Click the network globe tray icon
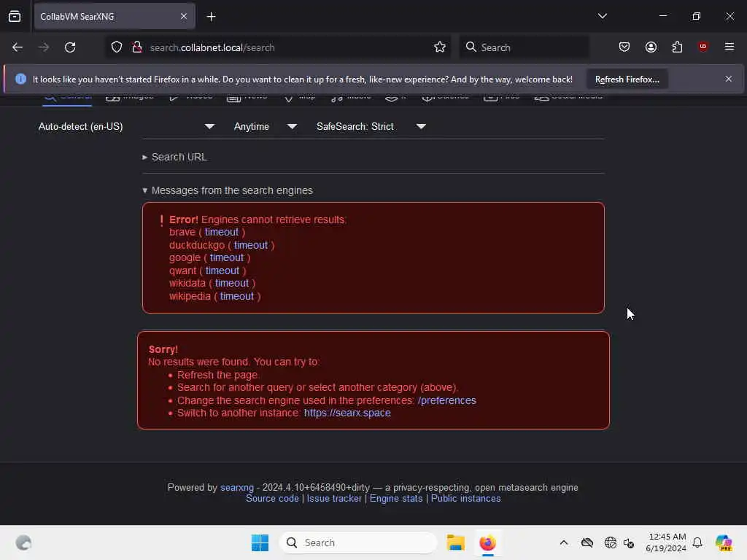The image size is (747, 560). (610, 542)
